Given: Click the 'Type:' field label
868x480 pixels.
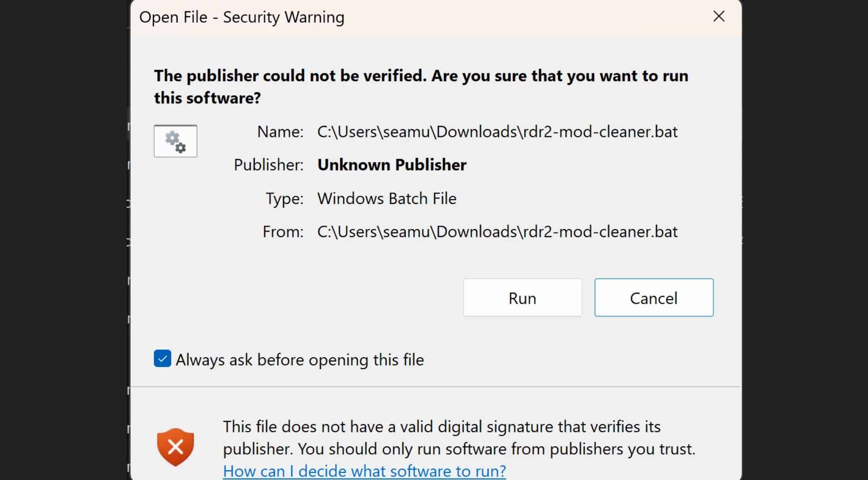Looking at the screenshot, I should [x=284, y=199].
